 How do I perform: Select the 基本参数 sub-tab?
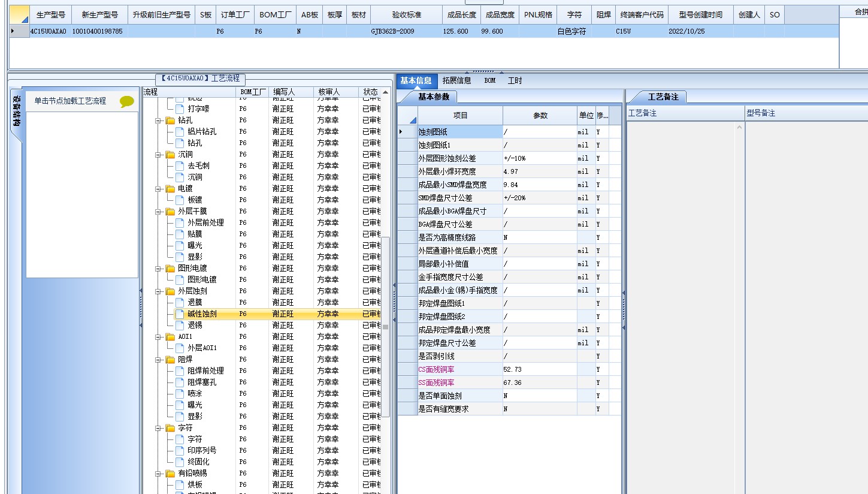point(433,97)
